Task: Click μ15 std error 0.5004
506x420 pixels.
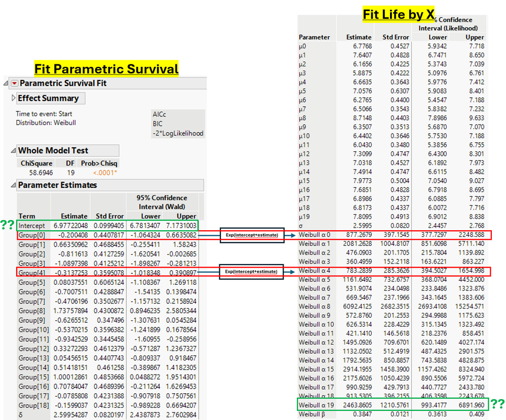Action: pyautogui.click(x=400, y=181)
